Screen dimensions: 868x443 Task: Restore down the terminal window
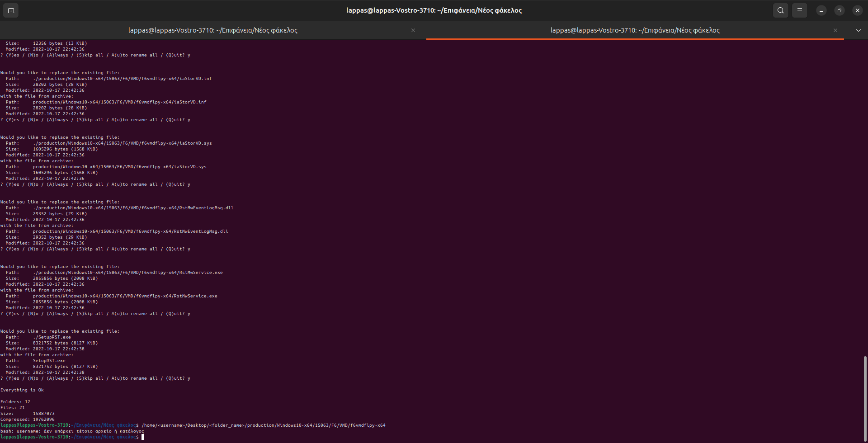point(839,10)
